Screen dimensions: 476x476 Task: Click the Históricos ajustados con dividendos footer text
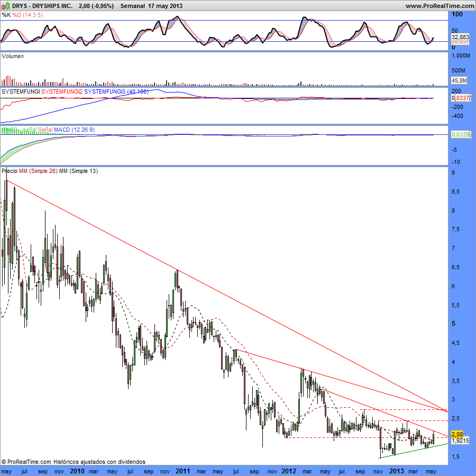coord(99,462)
